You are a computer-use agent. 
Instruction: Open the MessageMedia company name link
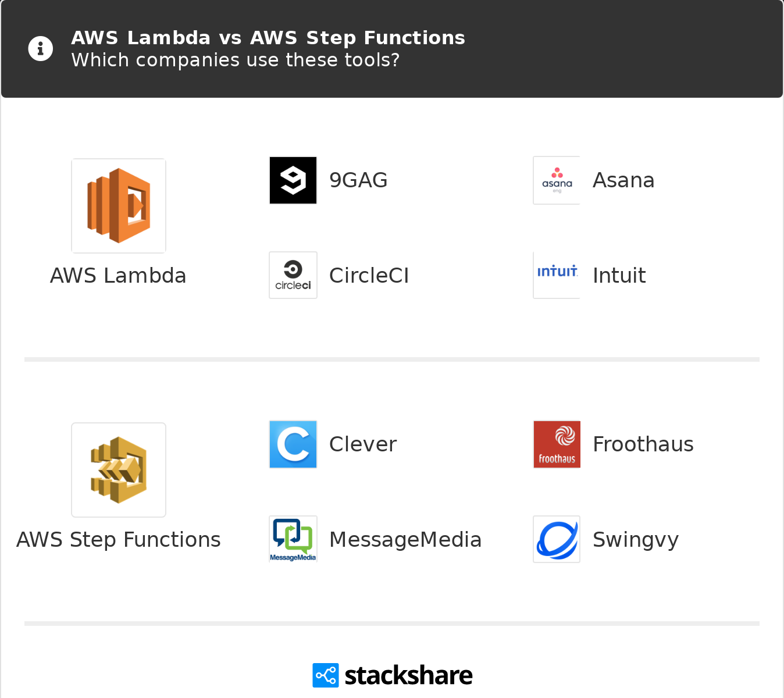[x=405, y=540]
